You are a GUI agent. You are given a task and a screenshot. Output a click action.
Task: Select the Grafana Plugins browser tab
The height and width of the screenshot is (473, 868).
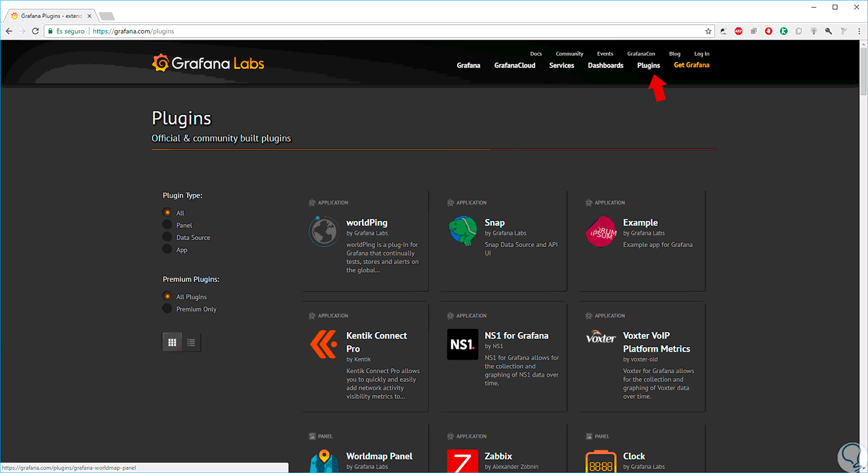tap(51, 16)
